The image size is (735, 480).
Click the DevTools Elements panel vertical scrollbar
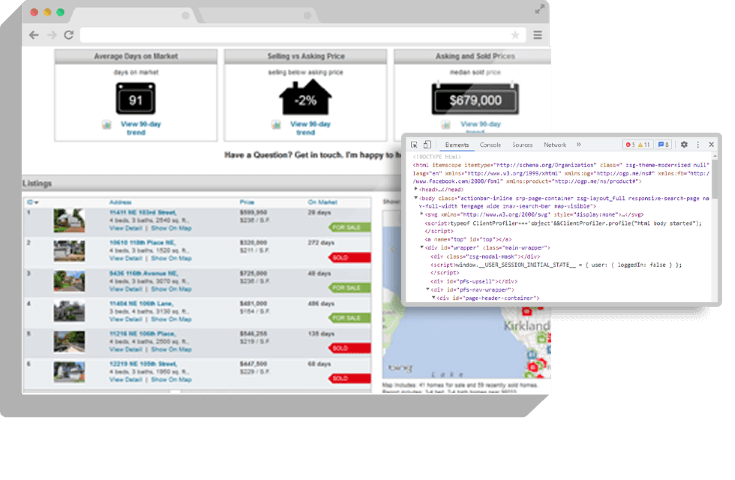click(715, 178)
